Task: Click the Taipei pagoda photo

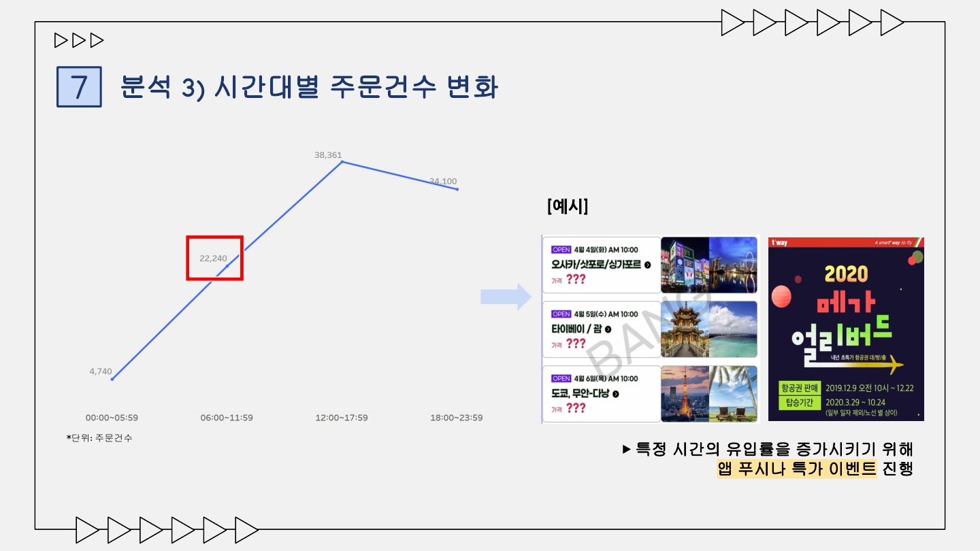Action: coord(685,329)
